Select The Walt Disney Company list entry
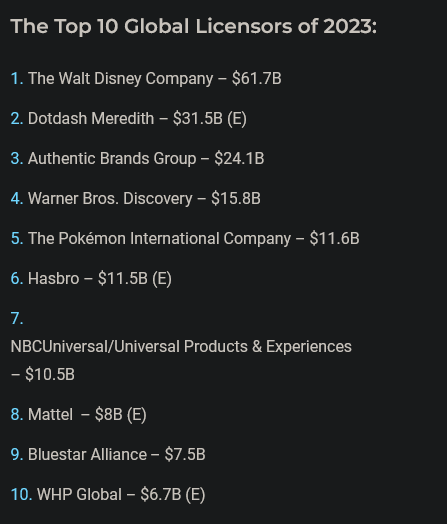This screenshot has width=447, height=524. click(x=146, y=79)
